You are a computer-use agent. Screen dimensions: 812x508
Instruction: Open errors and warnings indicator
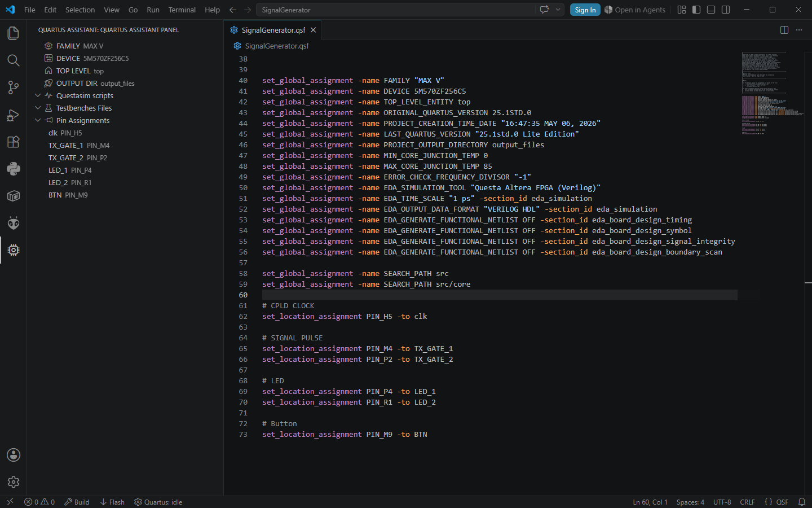(39, 502)
